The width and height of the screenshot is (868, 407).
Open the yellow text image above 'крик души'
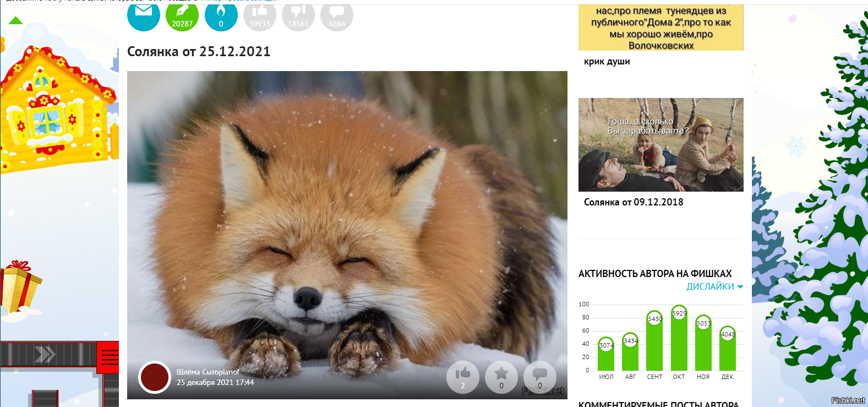660,28
